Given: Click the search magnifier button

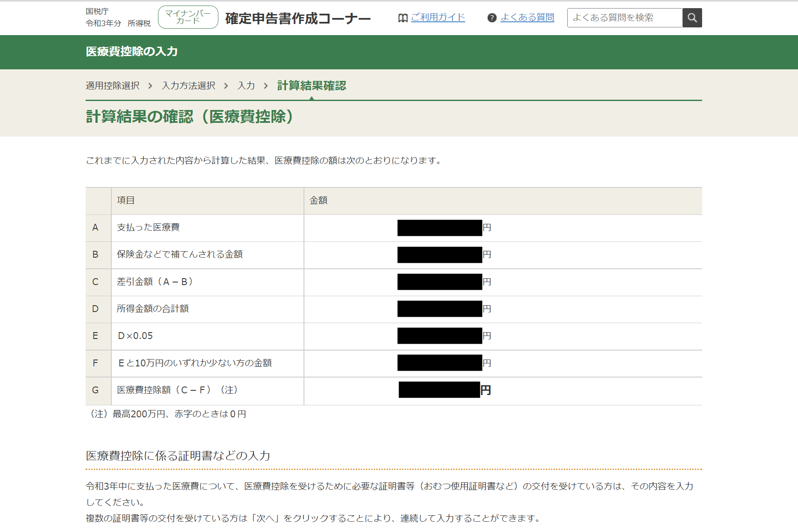Looking at the screenshot, I should (x=692, y=18).
